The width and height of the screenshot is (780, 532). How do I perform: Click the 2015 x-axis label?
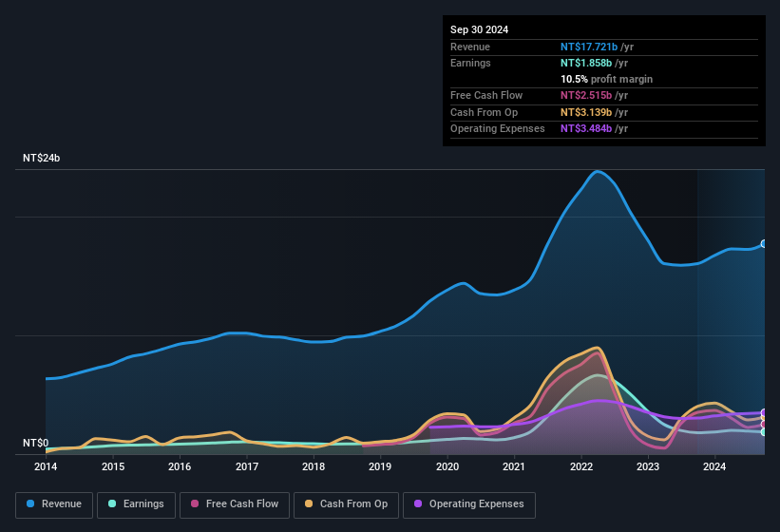click(113, 466)
